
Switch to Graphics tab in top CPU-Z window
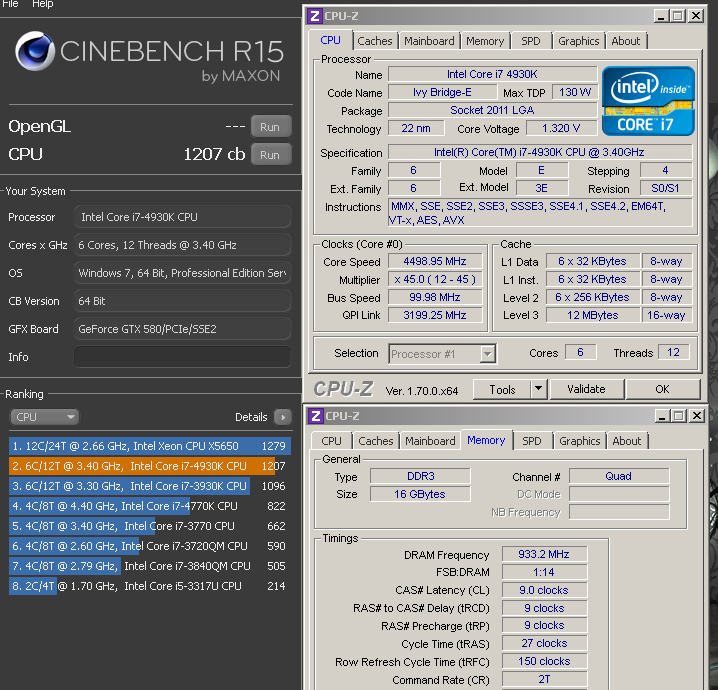point(579,41)
